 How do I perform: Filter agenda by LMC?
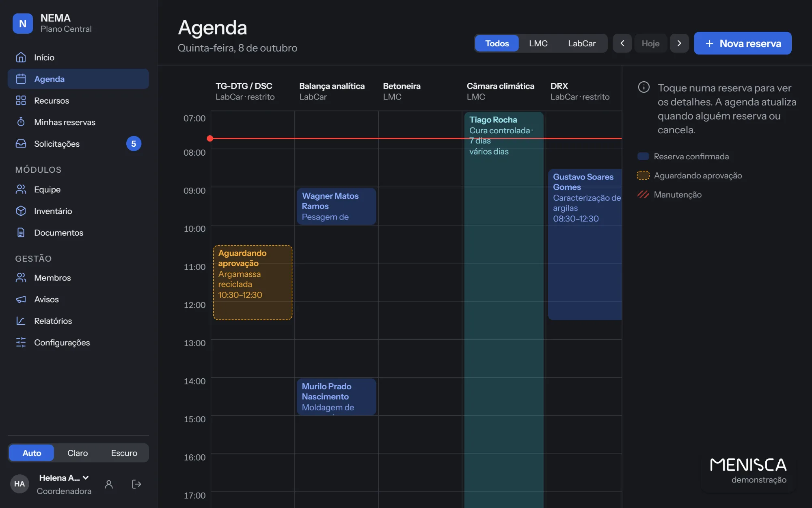click(x=538, y=43)
